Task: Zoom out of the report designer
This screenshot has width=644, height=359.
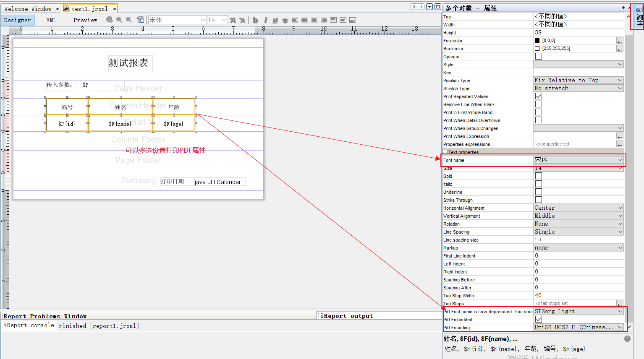Action: pyautogui.click(x=129, y=20)
